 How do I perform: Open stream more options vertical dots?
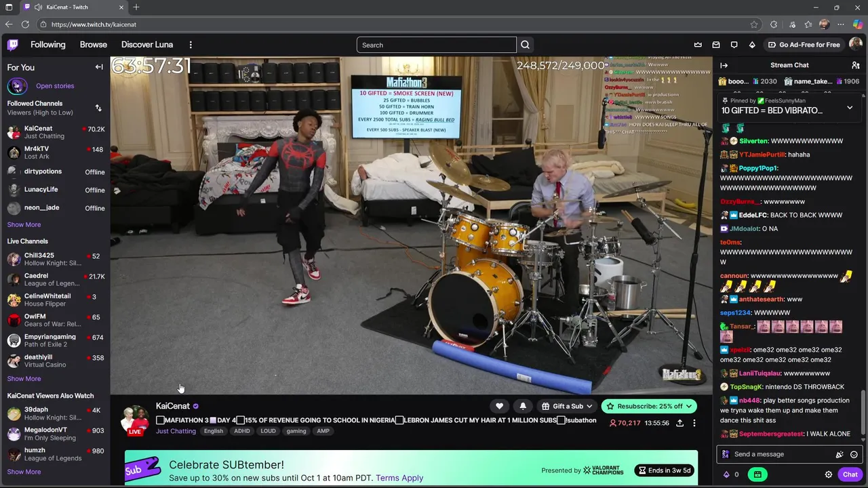[x=694, y=423]
